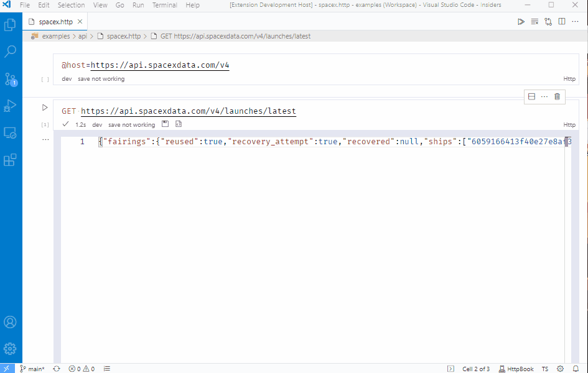Open the Run and Debug view

click(9, 106)
